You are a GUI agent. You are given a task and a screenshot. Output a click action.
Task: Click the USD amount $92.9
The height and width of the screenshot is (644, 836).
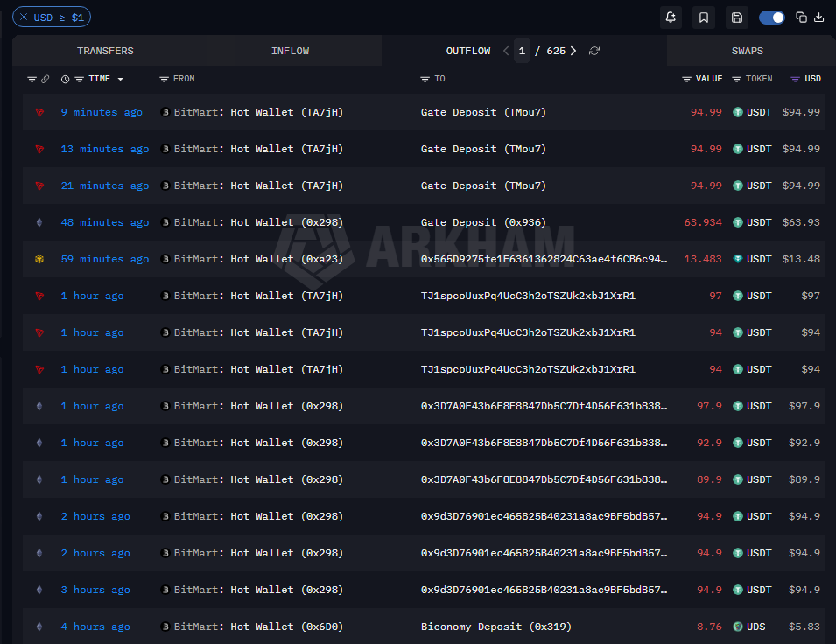click(x=804, y=443)
